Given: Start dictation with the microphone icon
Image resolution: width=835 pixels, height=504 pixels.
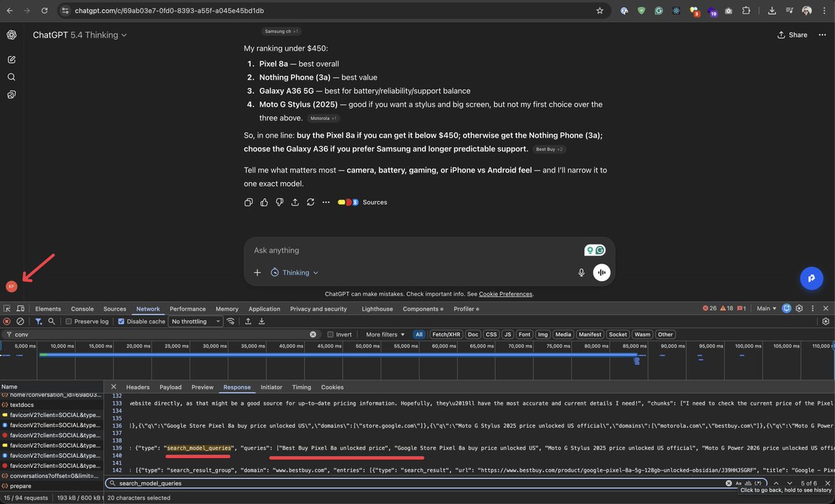Looking at the screenshot, I should point(581,273).
